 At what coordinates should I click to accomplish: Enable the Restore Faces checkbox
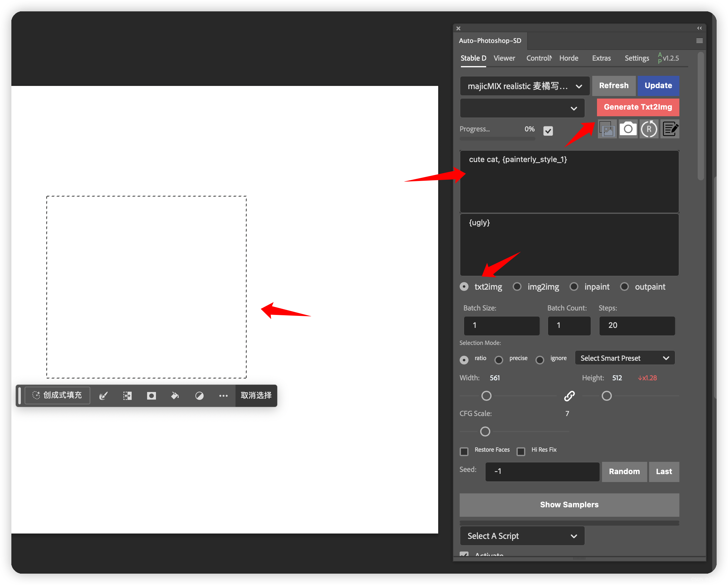point(464,451)
